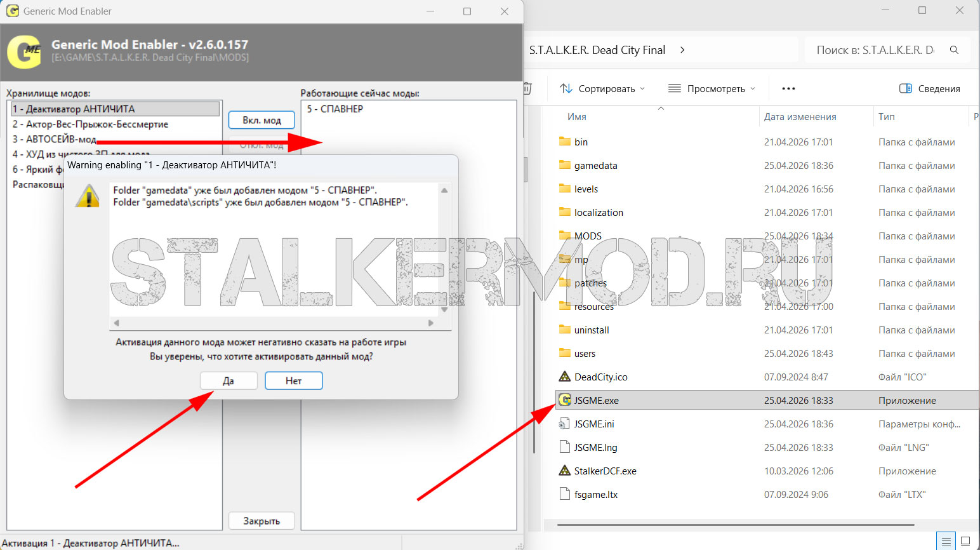This screenshot has height=550, width=980.
Task: Click the JSGME.ini config file icon
Action: [564, 424]
